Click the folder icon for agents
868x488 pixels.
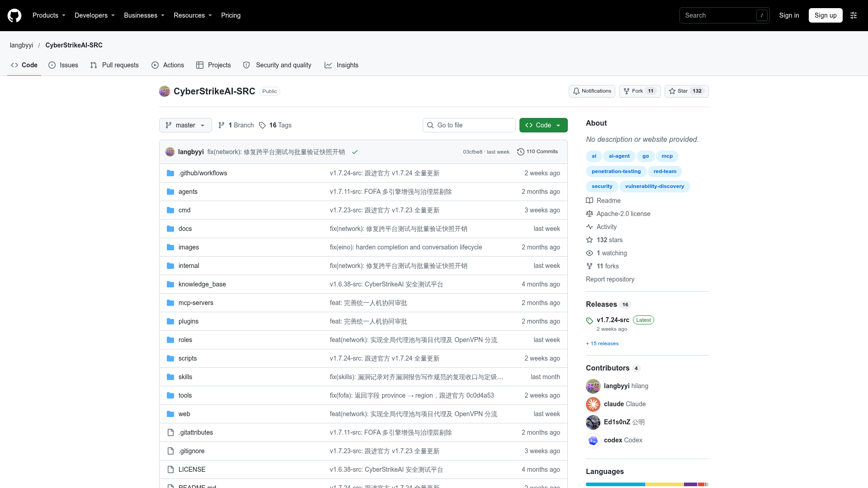170,192
